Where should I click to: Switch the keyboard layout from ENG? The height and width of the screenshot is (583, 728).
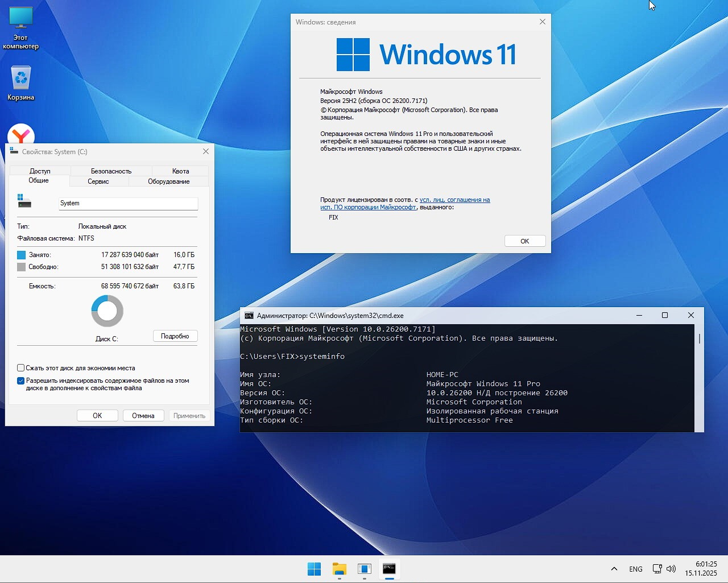click(x=635, y=568)
